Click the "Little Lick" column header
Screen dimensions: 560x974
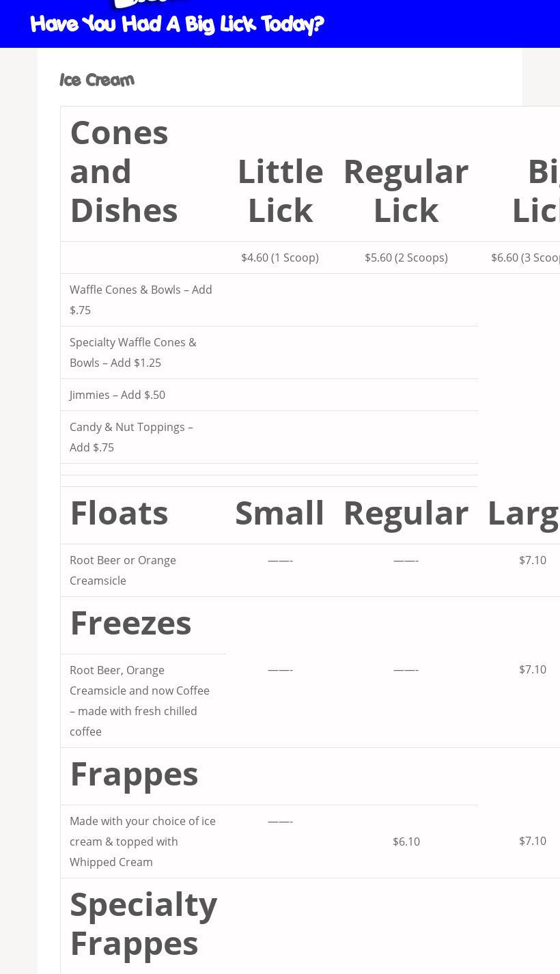click(x=280, y=190)
